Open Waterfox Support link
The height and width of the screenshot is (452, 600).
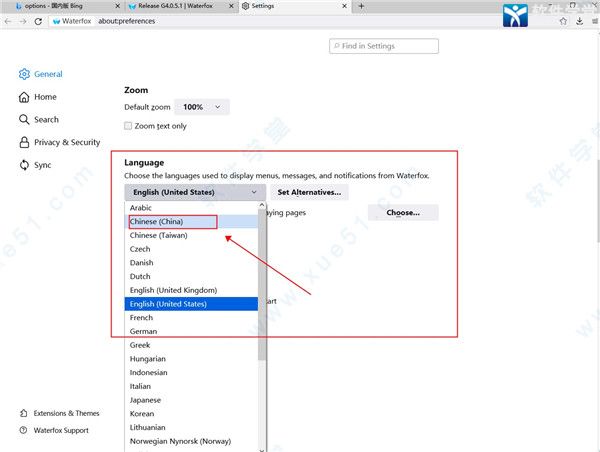click(54, 430)
